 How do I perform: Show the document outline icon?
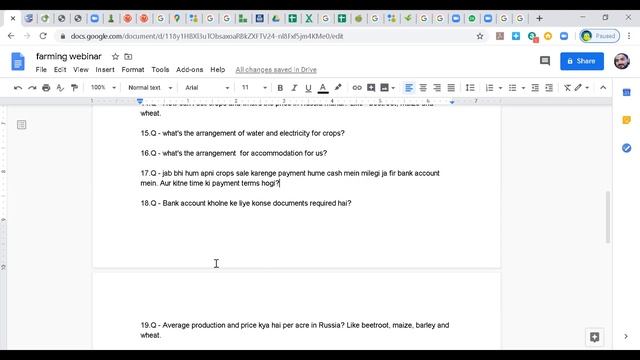(x=22, y=124)
